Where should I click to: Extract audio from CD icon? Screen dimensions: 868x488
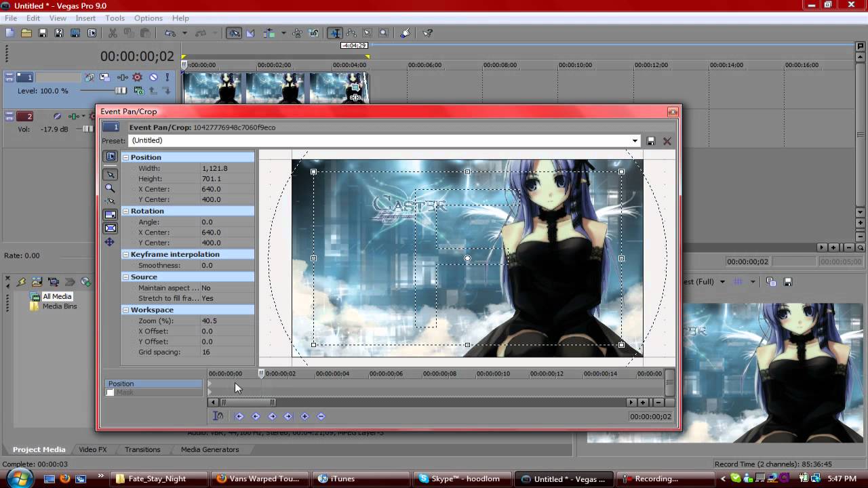(85, 282)
